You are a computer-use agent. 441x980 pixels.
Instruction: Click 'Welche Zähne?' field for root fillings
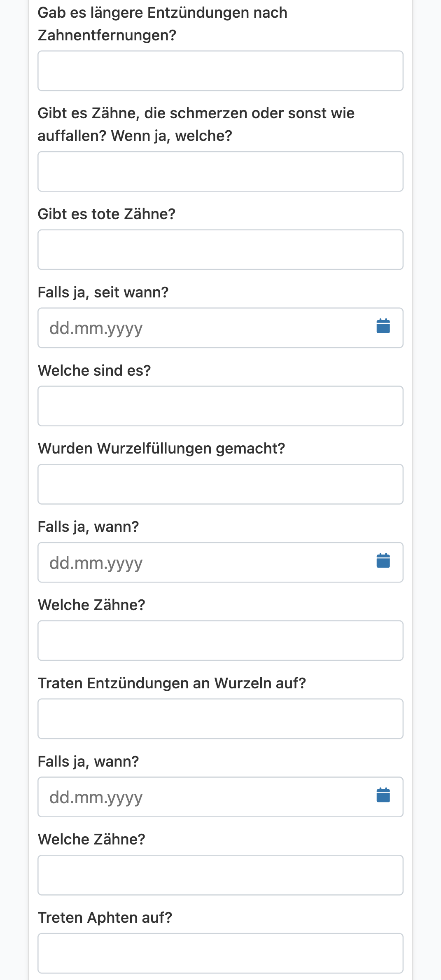point(220,641)
